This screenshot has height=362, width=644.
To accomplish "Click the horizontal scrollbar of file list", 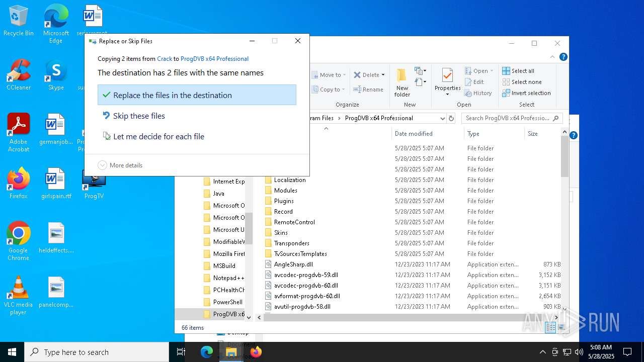I will [x=409, y=317].
